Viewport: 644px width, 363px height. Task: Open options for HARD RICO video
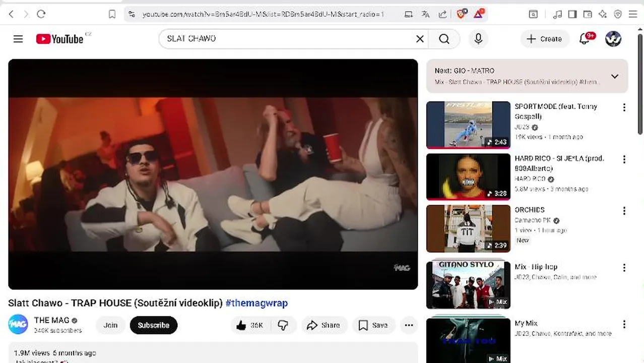(624, 159)
